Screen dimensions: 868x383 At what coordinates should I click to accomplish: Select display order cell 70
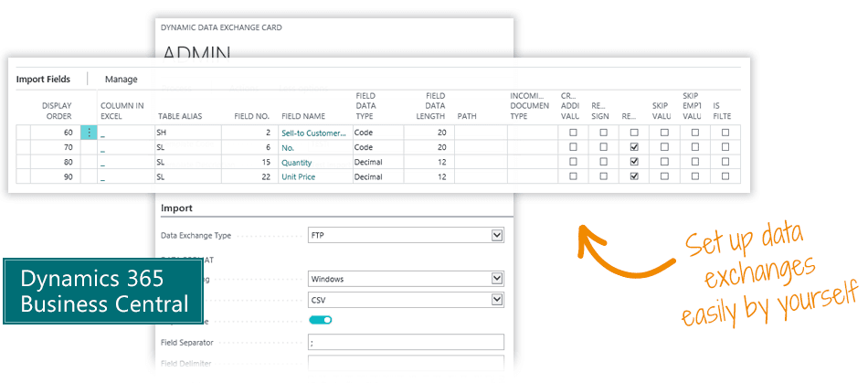tap(56, 147)
